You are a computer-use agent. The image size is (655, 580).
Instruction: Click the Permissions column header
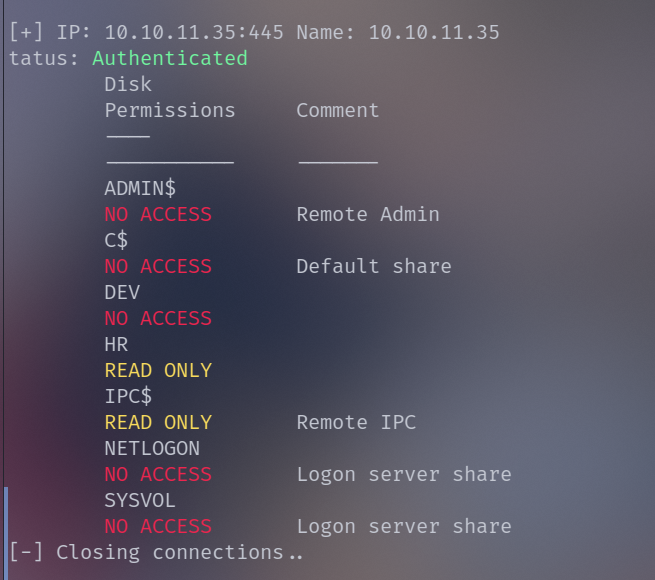pyautogui.click(x=170, y=111)
